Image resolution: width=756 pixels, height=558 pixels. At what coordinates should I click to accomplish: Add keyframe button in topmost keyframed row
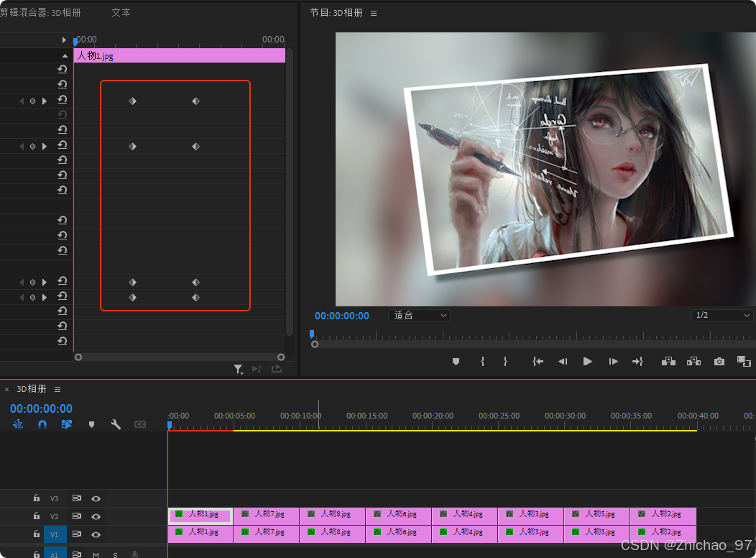33,101
